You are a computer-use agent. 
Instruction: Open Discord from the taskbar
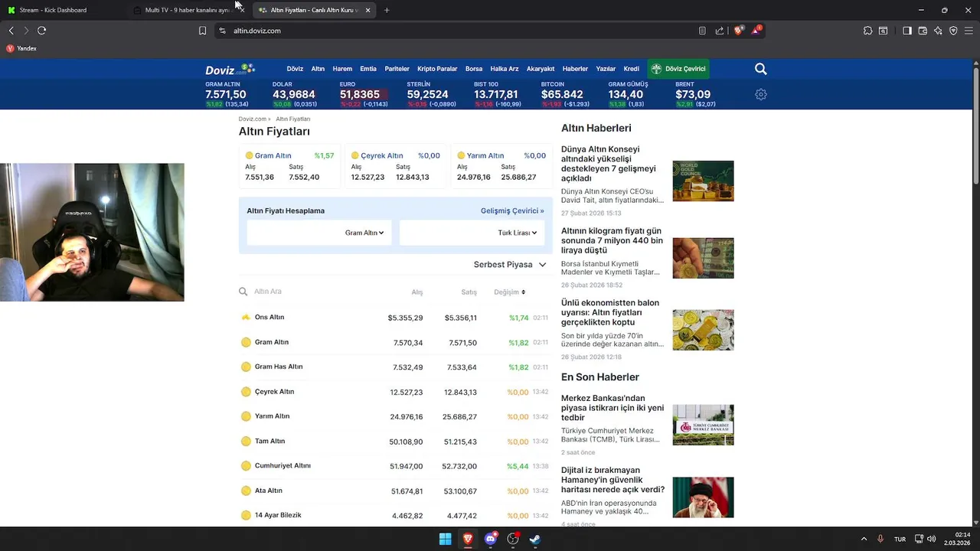pyautogui.click(x=491, y=539)
